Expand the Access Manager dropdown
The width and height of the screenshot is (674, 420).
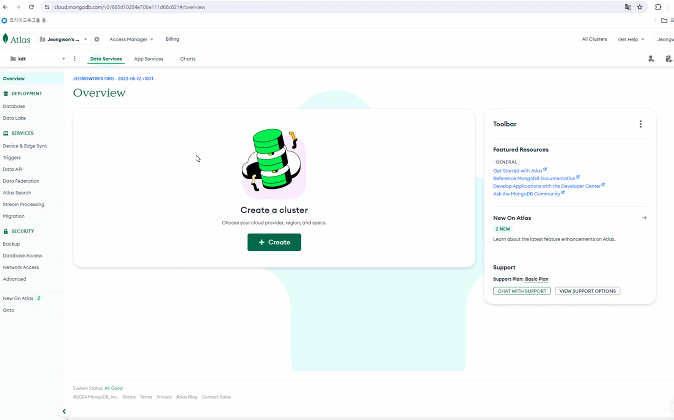131,39
